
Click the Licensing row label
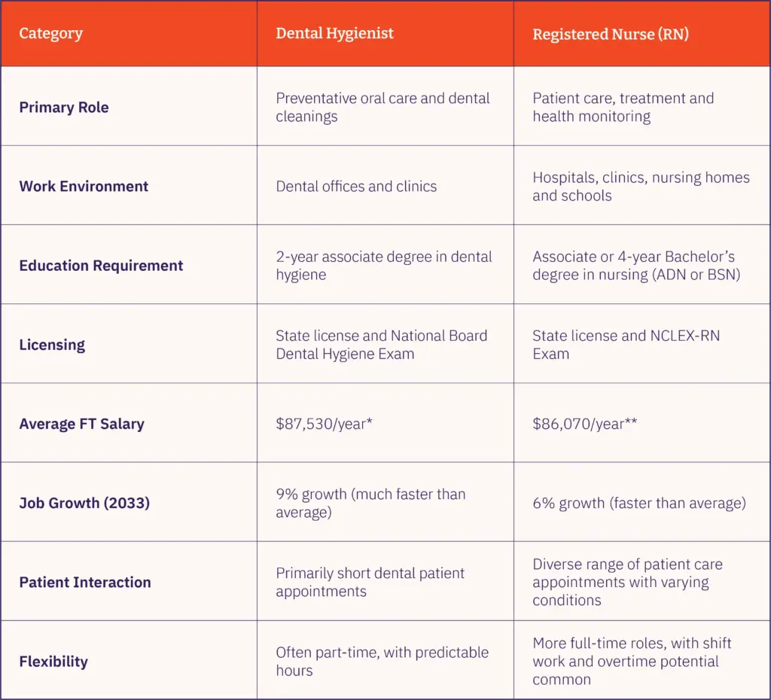click(52, 345)
